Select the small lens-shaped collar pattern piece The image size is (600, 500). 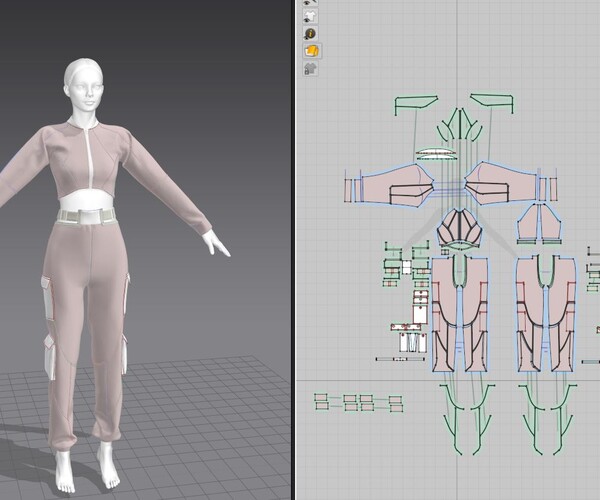point(436,153)
